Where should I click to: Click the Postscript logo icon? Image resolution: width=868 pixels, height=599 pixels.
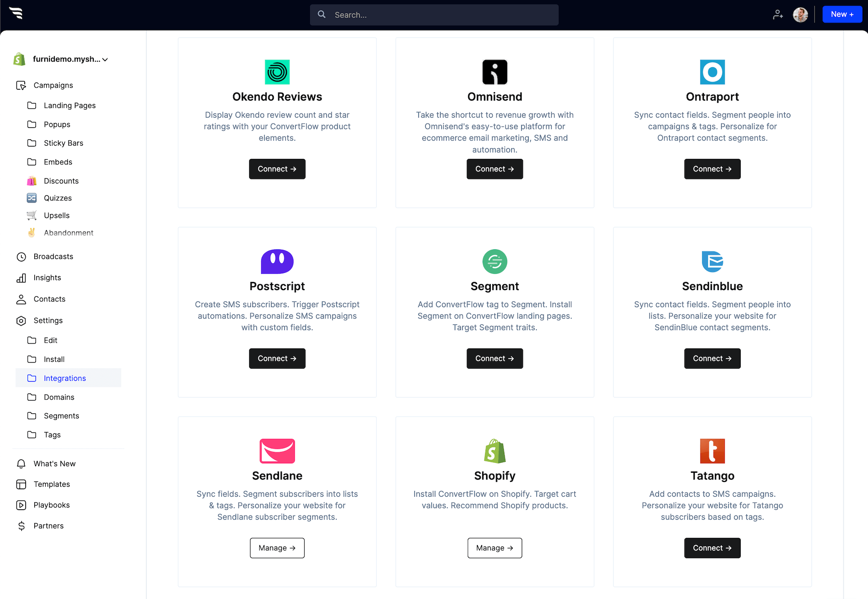pos(277,262)
